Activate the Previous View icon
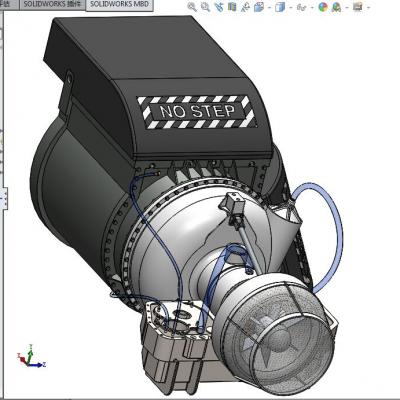The height and width of the screenshot is (400, 400). click(219, 7)
